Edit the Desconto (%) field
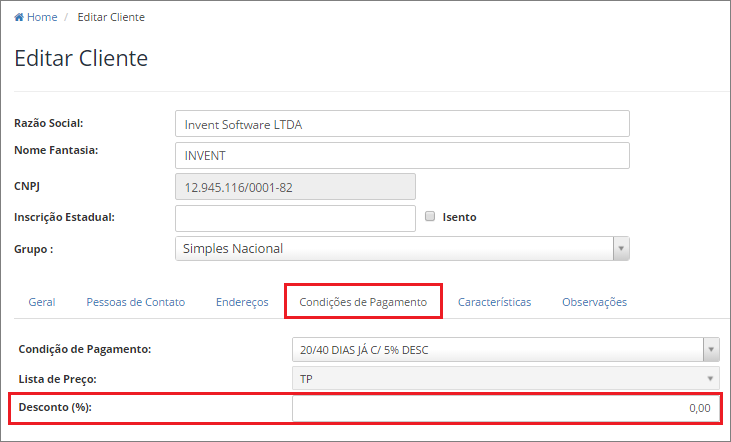The width and height of the screenshot is (731, 442). 506,408
